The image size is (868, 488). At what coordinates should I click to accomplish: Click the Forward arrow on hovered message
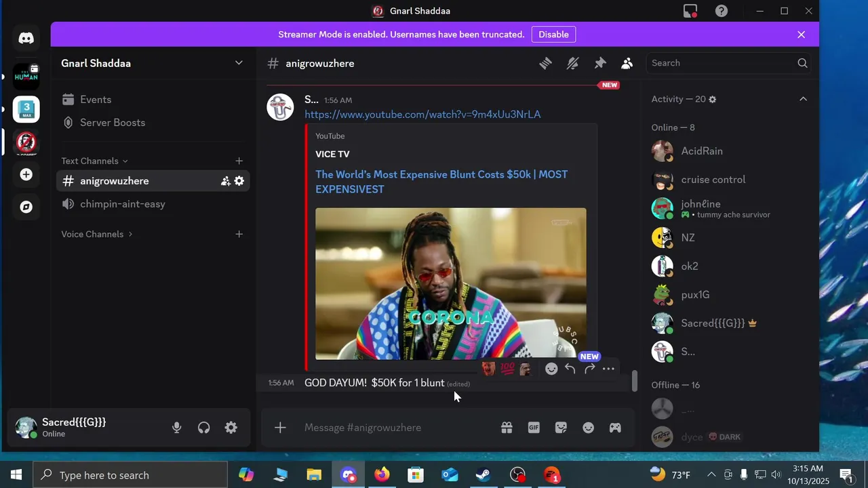click(589, 369)
